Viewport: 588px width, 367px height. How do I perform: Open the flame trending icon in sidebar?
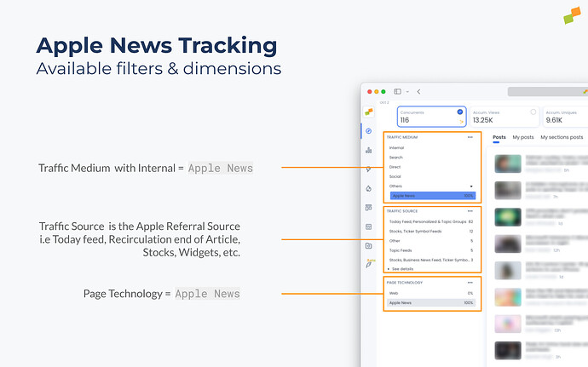[369, 188]
